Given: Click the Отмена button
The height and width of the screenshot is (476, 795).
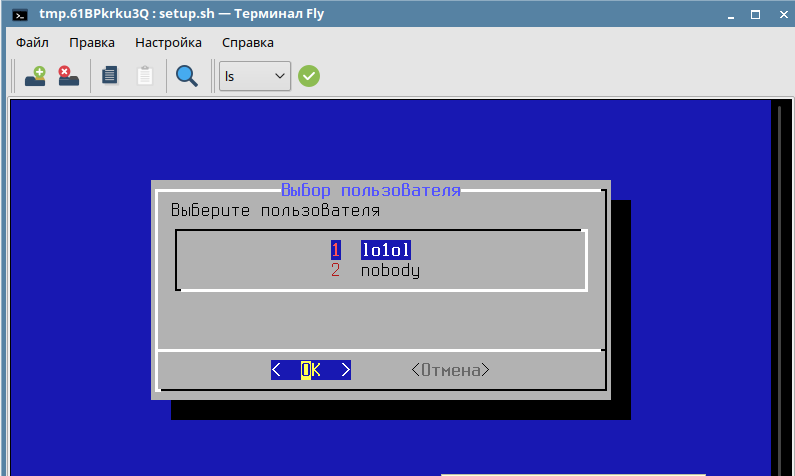Looking at the screenshot, I should [451, 370].
